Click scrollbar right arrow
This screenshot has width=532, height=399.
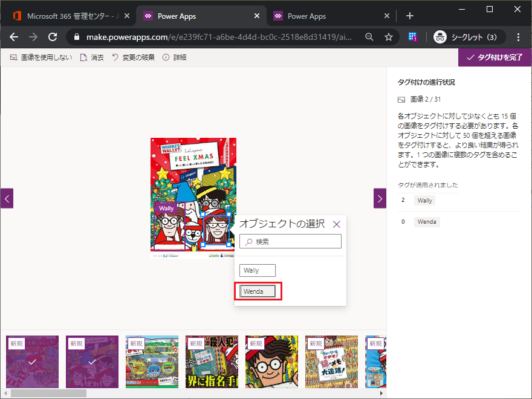(381, 393)
